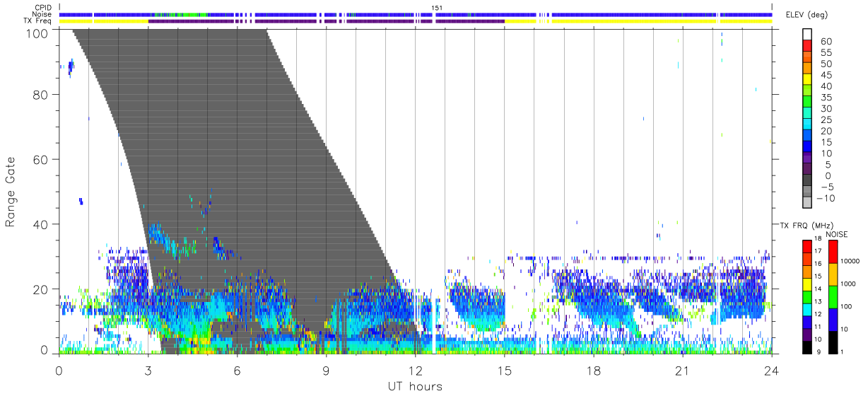Click the "−5" label on the ELEV colorbar
This screenshot has width=868, height=401.
tap(826, 187)
